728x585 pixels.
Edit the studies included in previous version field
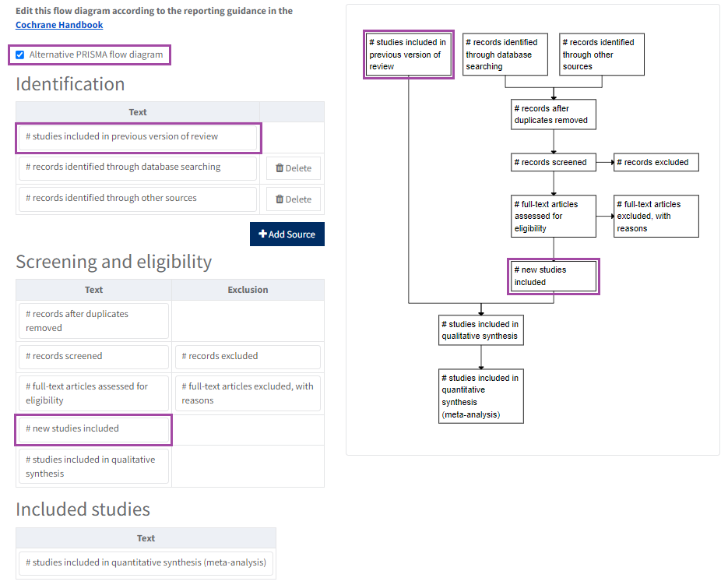click(x=137, y=137)
